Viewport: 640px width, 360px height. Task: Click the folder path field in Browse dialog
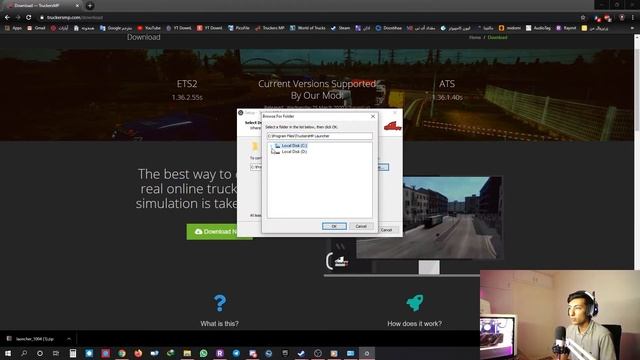click(320, 136)
